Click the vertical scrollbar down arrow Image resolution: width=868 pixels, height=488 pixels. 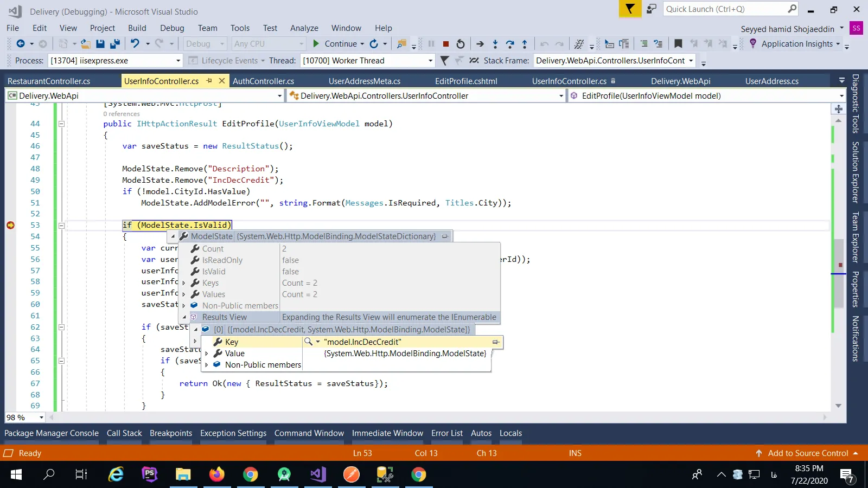pos(838,406)
